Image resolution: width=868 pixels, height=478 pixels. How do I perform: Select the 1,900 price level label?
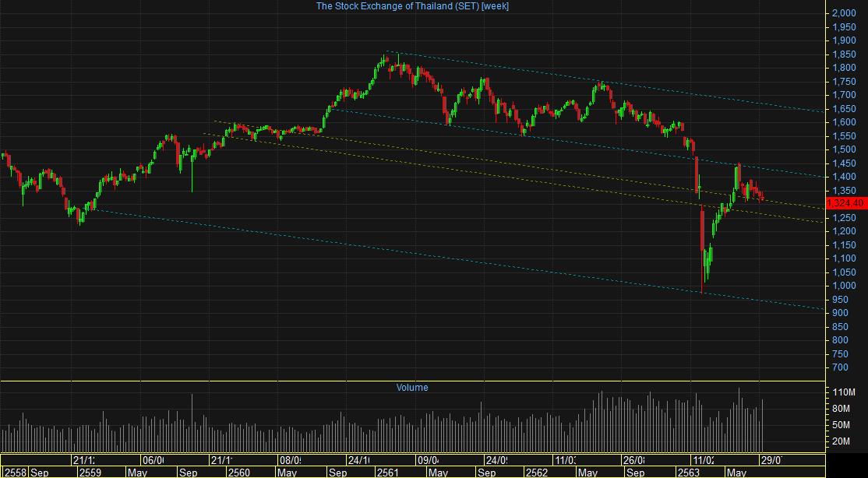[x=844, y=41]
